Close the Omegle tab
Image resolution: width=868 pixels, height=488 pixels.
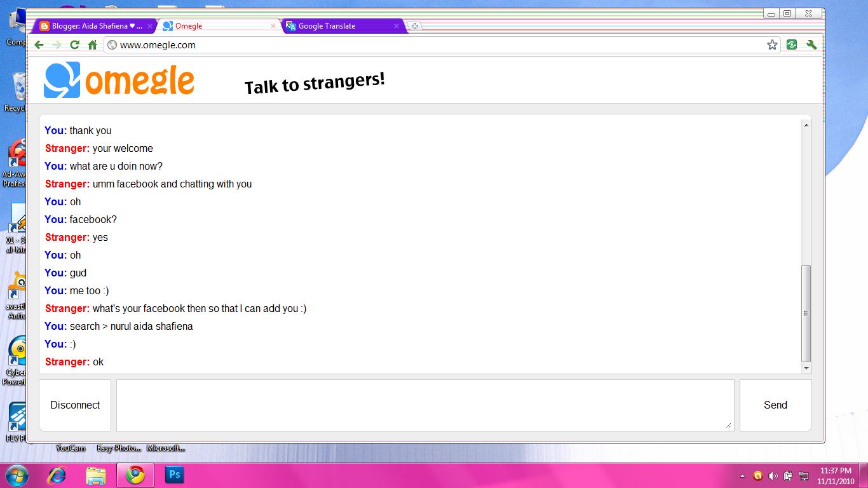(273, 26)
